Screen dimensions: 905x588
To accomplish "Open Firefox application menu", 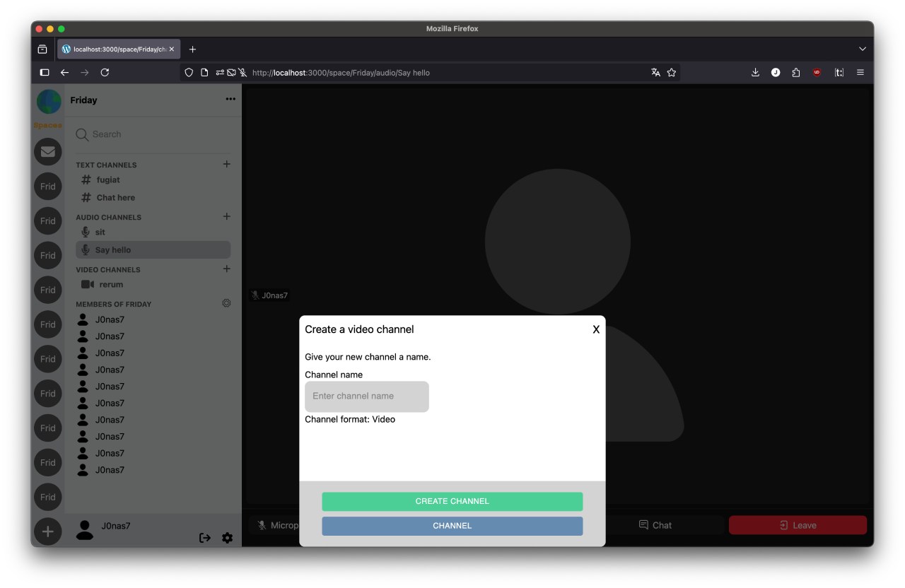I will 860,73.
